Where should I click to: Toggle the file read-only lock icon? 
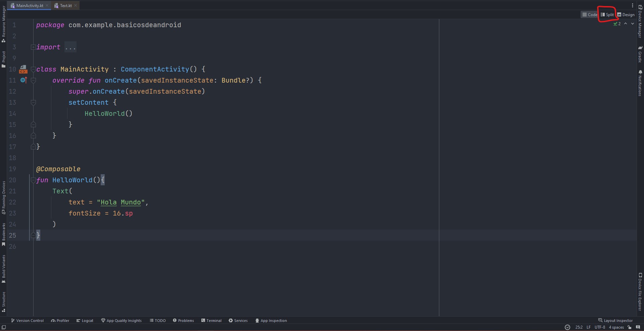click(x=630, y=327)
